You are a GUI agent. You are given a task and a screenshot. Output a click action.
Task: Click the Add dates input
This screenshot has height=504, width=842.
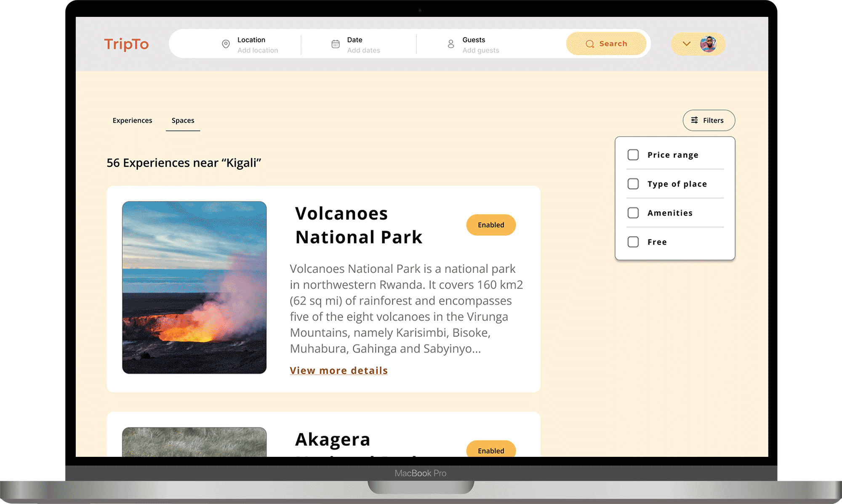(x=364, y=51)
